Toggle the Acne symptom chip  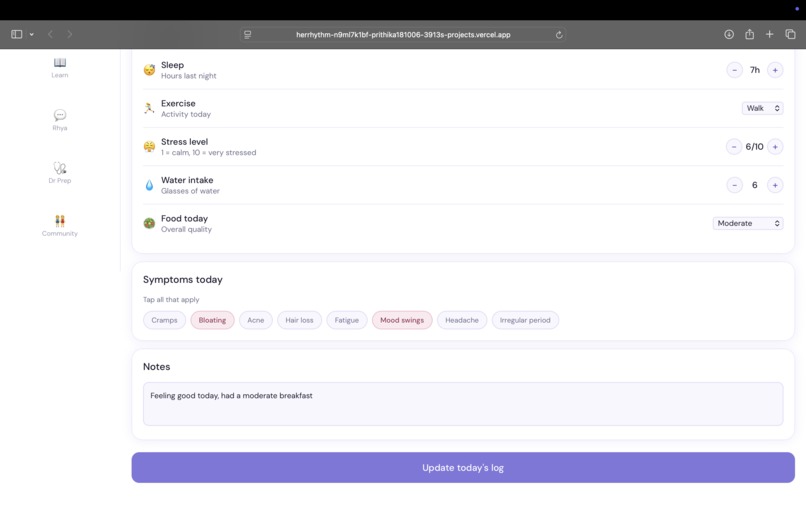[255, 320]
